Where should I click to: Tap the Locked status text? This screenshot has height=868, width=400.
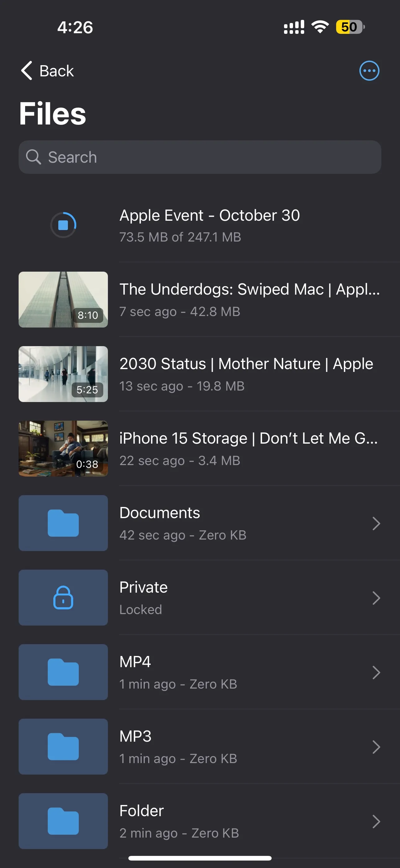tap(141, 609)
